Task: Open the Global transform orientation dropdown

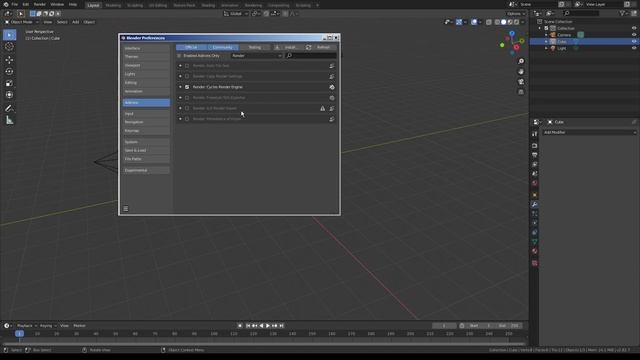Action: tap(236, 13)
